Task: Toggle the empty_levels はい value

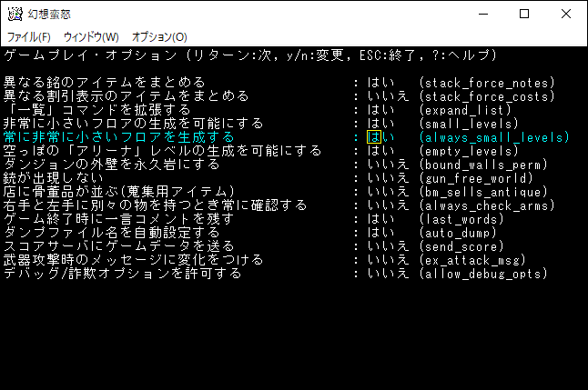Action: (380, 151)
